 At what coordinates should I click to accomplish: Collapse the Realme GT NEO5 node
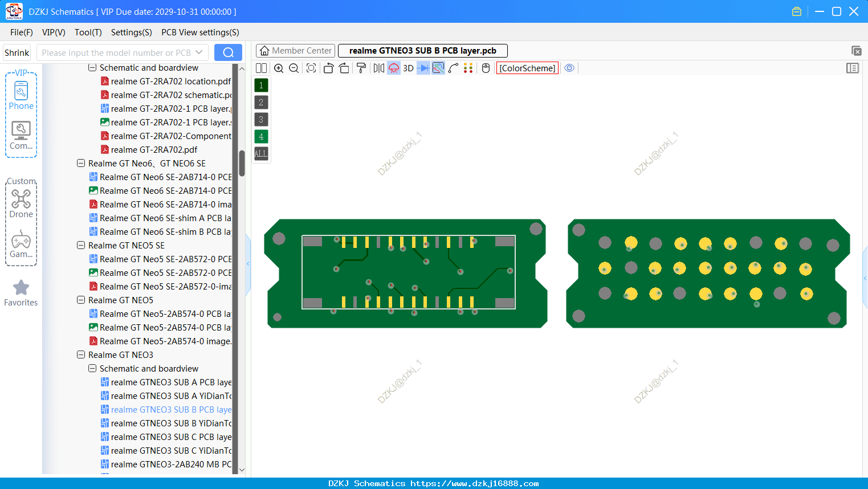pyautogui.click(x=81, y=300)
